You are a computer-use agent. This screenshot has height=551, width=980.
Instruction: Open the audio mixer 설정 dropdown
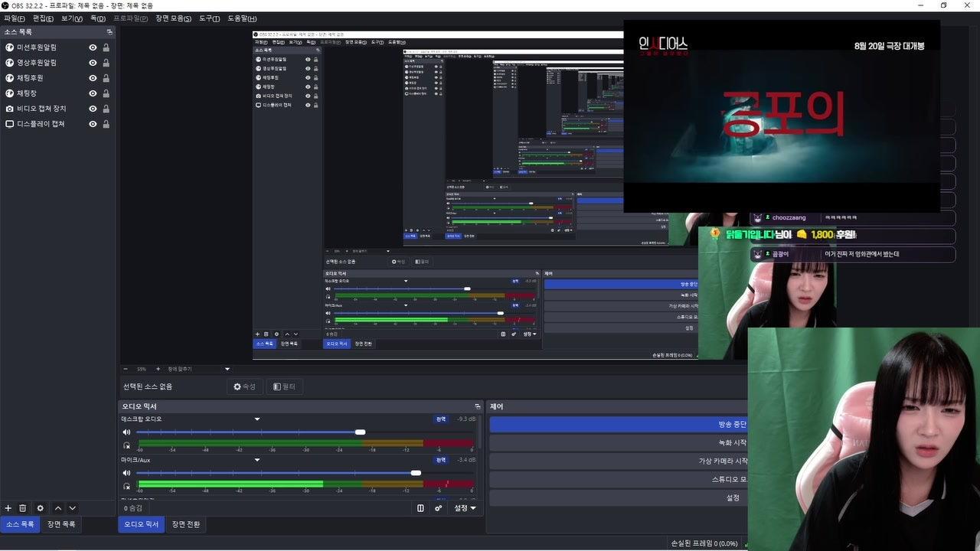coord(465,508)
